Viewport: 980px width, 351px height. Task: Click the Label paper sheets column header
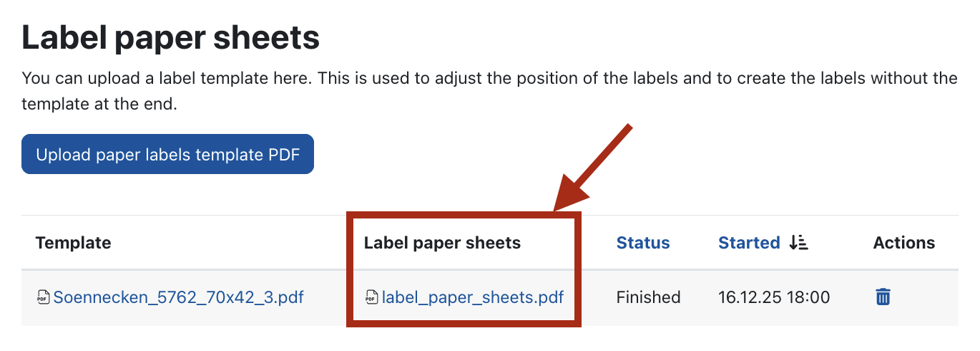442,243
